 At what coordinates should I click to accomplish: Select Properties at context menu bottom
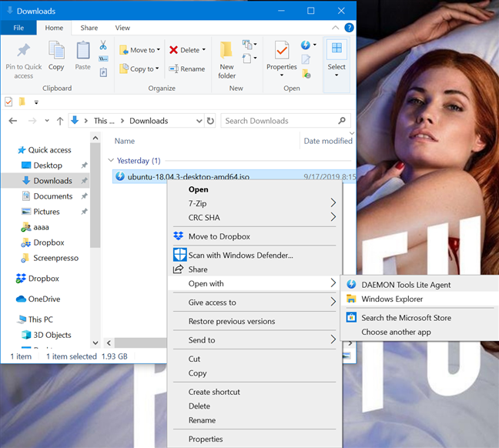click(255, 439)
